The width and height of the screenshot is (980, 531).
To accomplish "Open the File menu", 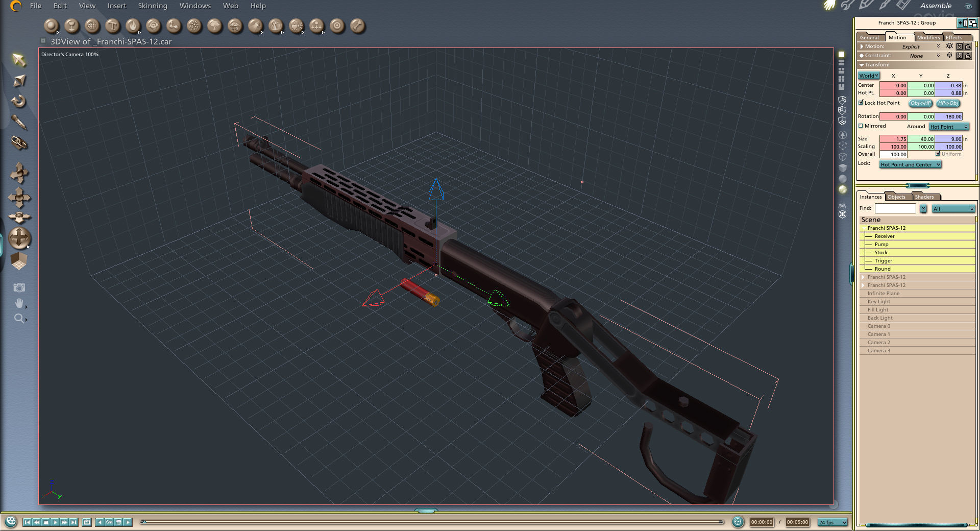I will (36, 6).
